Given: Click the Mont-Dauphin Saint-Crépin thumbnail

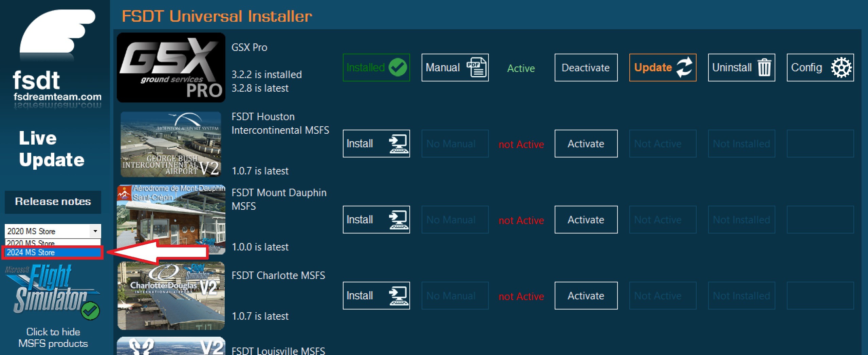Looking at the screenshot, I should 171,220.
